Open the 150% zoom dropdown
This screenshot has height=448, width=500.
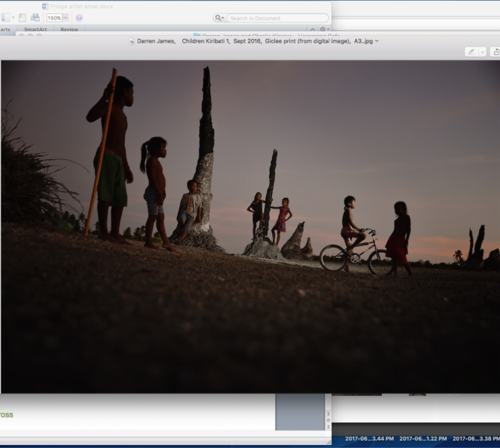[65, 18]
